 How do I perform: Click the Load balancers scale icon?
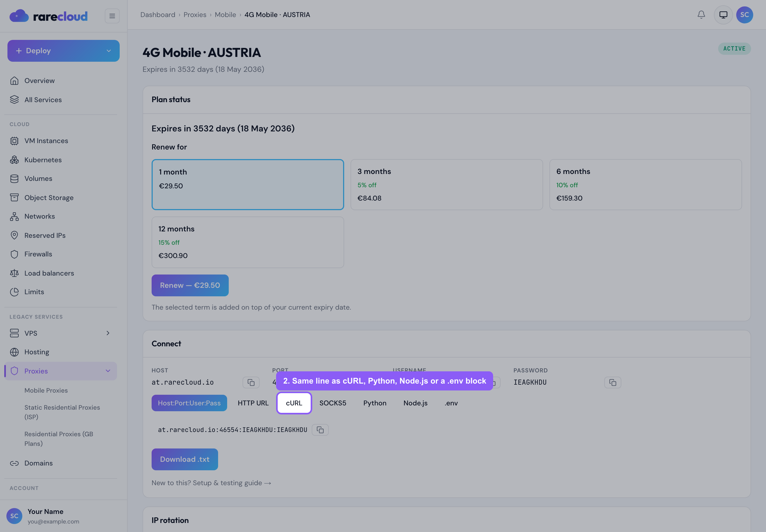coord(14,273)
